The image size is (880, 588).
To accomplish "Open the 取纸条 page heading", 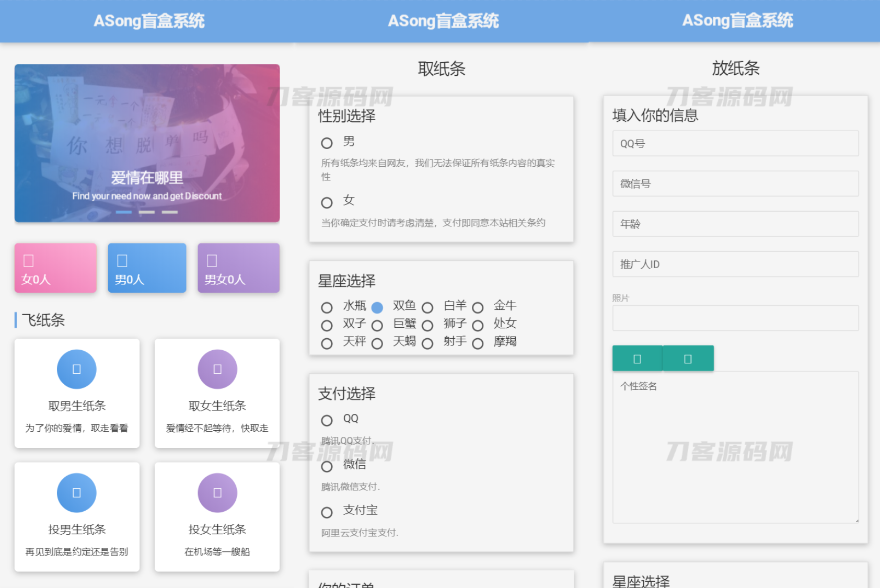I will pyautogui.click(x=443, y=68).
